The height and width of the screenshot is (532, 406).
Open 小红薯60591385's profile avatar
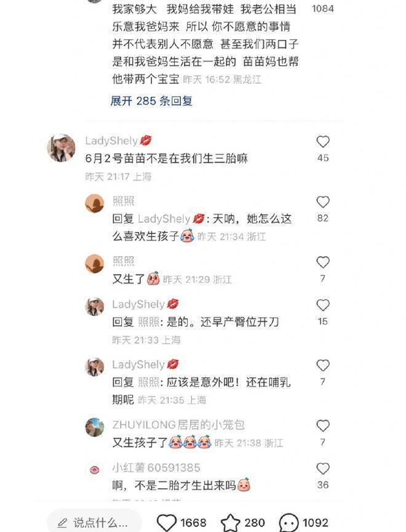click(95, 470)
